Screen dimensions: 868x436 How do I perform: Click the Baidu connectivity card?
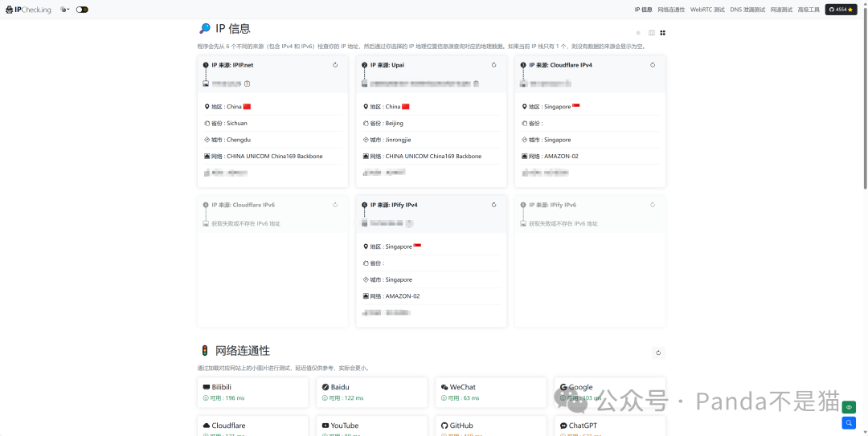[372, 393]
